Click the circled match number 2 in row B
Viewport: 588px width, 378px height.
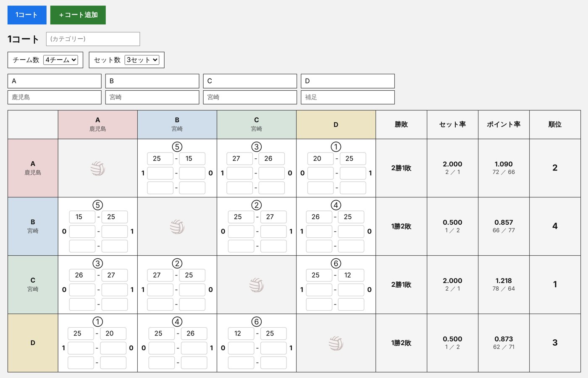[x=257, y=205]
